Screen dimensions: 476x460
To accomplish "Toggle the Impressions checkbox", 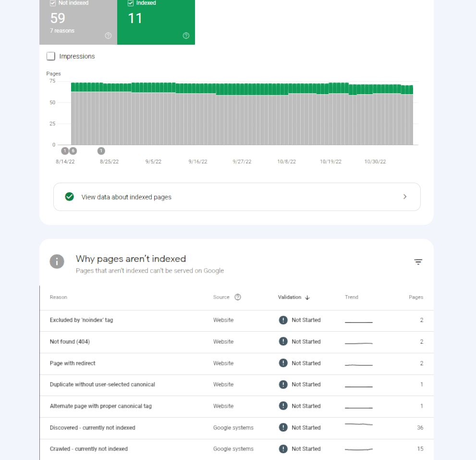I will (51, 56).
